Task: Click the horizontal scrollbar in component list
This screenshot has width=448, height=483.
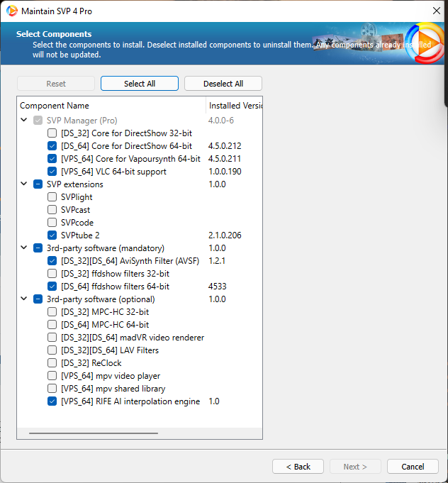Action: tap(94, 433)
